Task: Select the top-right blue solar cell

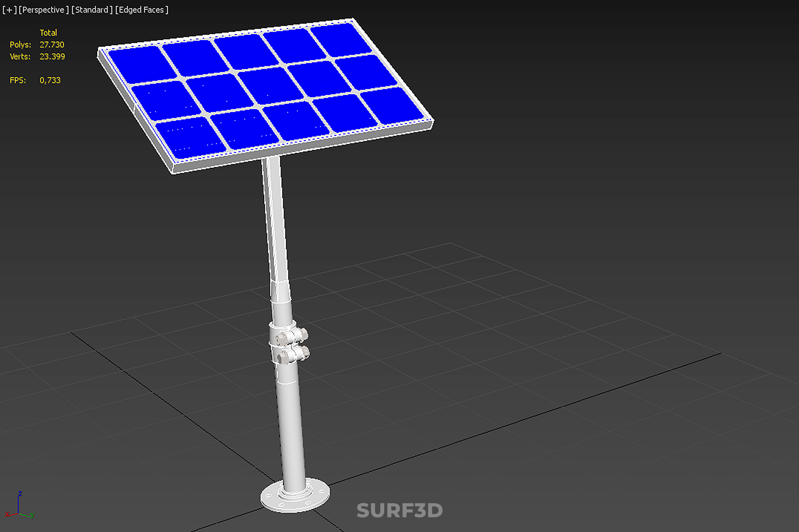Action: click(x=341, y=39)
